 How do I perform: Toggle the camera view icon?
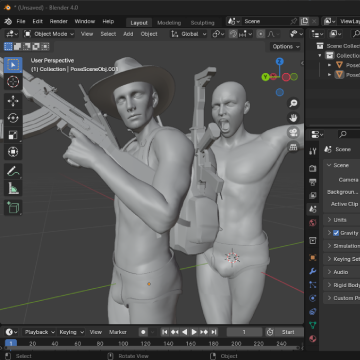click(293, 132)
